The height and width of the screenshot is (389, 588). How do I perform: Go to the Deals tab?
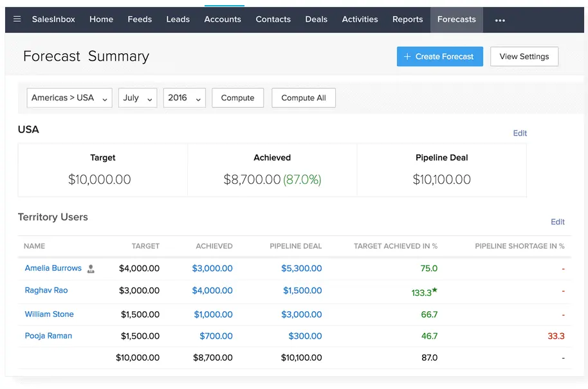coord(316,19)
